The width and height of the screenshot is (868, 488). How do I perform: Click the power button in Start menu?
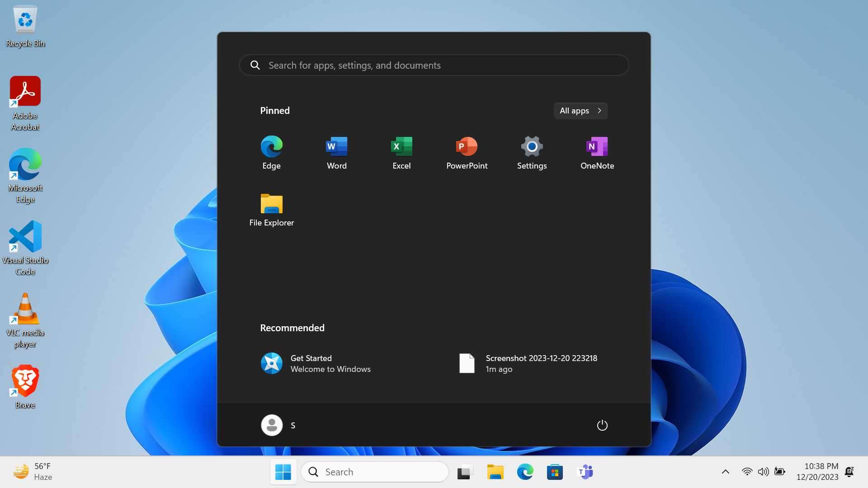point(602,425)
